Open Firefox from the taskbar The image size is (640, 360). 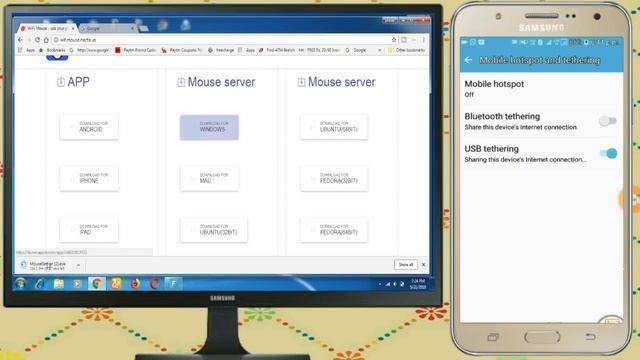tap(135, 283)
